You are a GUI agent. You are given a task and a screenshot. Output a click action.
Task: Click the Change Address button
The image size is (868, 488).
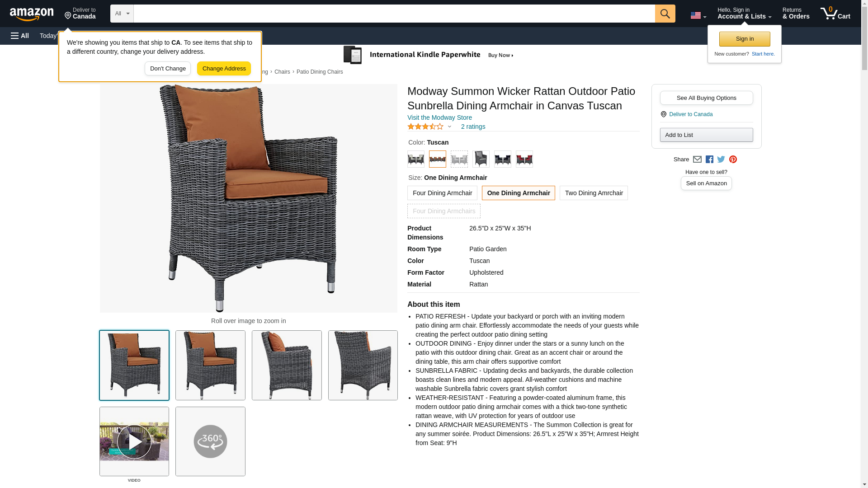(224, 69)
